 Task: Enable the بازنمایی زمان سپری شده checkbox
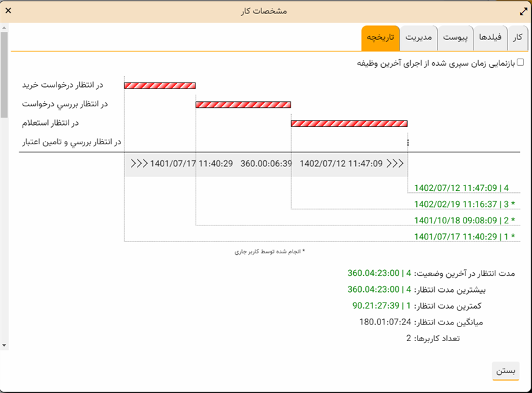[x=521, y=63]
